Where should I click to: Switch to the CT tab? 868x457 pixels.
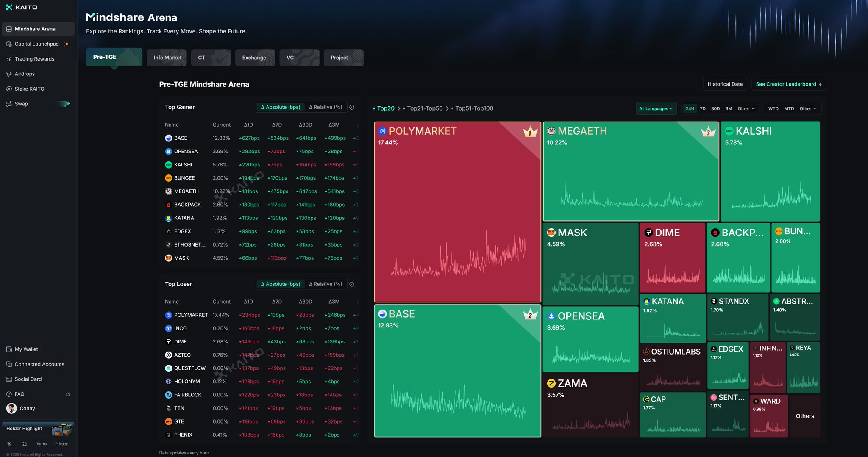(211, 58)
